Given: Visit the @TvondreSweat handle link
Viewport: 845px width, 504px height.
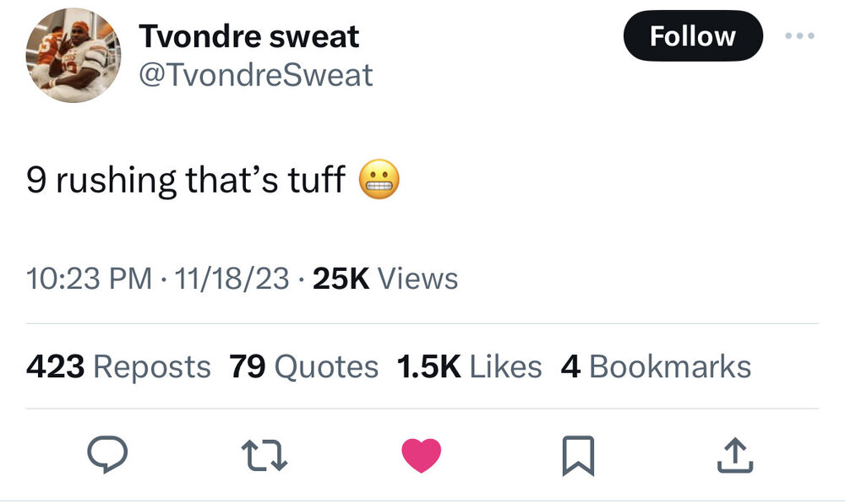Looking at the screenshot, I should click(254, 75).
